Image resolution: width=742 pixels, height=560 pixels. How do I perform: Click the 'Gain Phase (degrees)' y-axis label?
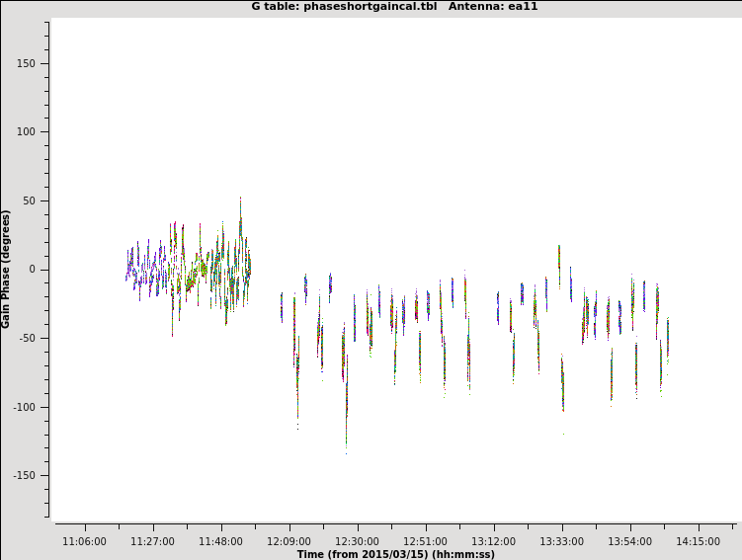pos(7,269)
